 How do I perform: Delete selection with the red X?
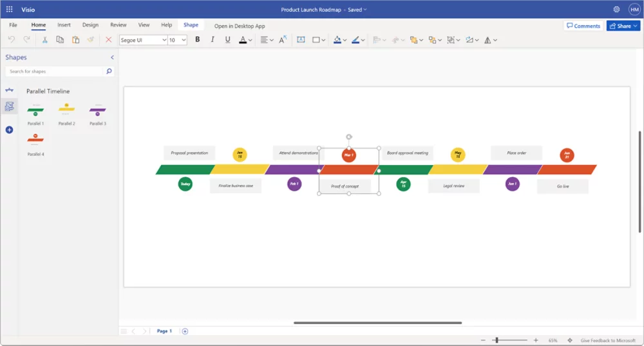point(108,39)
